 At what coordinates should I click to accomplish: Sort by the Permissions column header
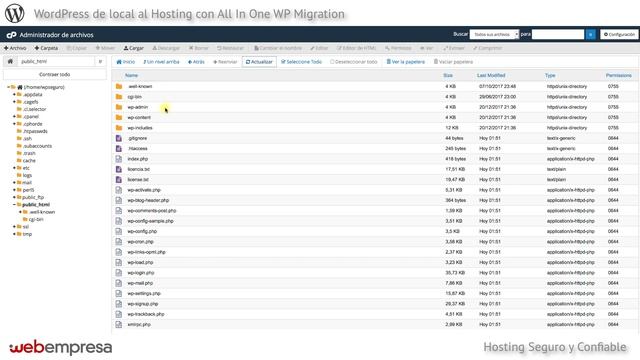tap(618, 76)
